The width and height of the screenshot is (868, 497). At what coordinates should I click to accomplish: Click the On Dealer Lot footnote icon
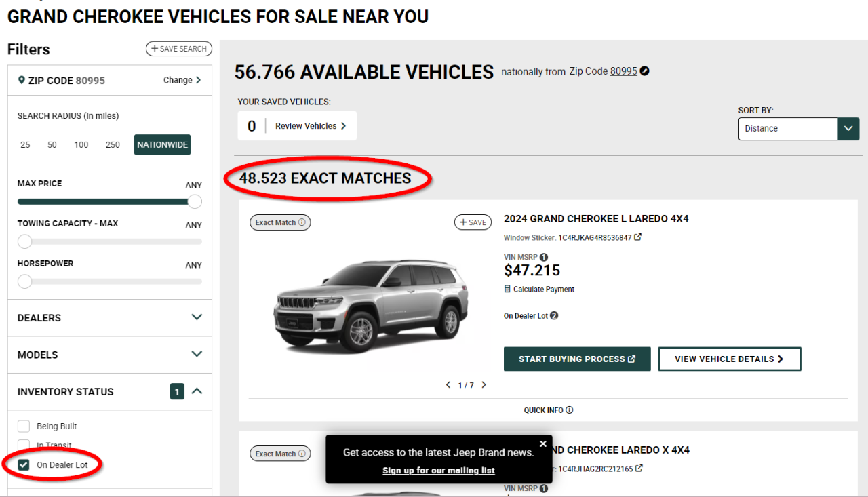554,316
